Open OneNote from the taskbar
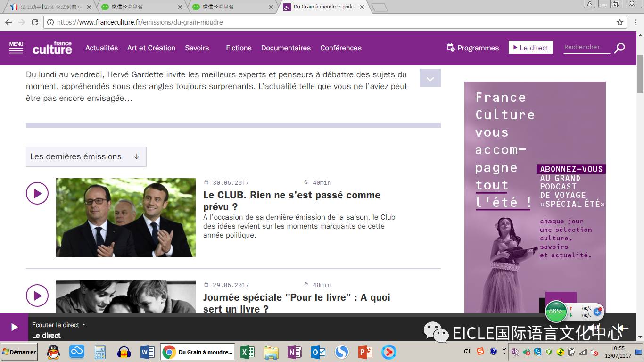Screen dimensions: 644x362 click(x=295, y=352)
